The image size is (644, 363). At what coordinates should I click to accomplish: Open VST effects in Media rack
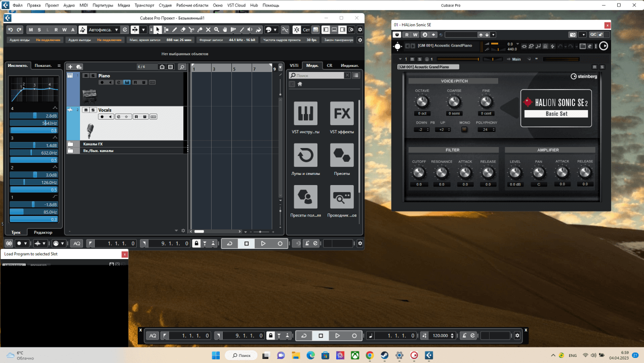[342, 118]
